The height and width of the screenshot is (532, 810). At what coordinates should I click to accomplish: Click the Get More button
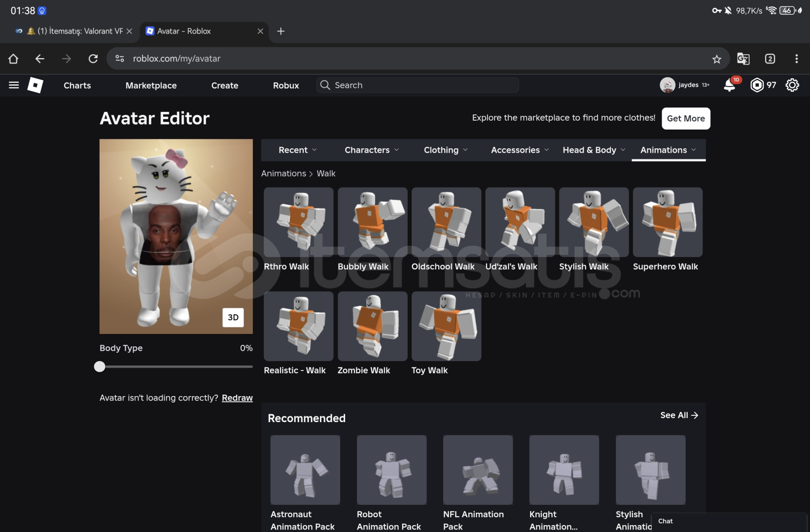pyautogui.click(x=685, y=119)
